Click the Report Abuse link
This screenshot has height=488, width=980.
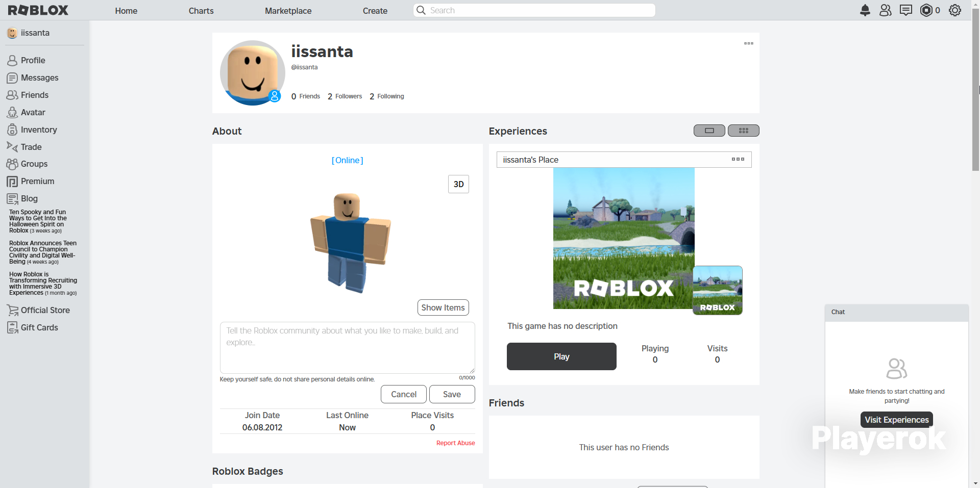coord(455,443)
